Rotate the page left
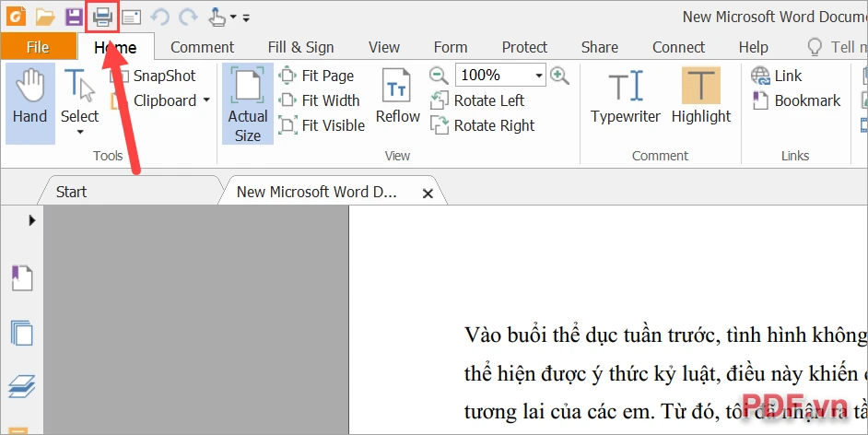This screenshot has width=868, height=435. [x=477, y=100]
